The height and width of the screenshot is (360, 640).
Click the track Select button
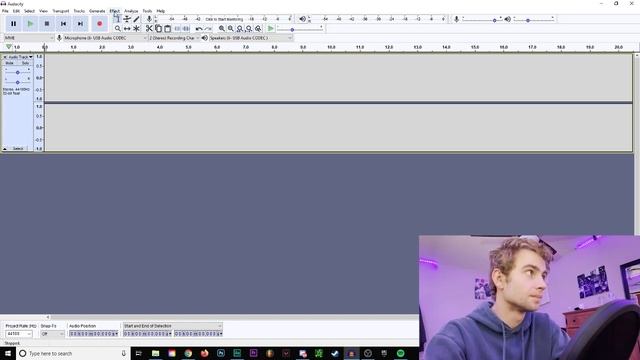(x=18, y=149)
